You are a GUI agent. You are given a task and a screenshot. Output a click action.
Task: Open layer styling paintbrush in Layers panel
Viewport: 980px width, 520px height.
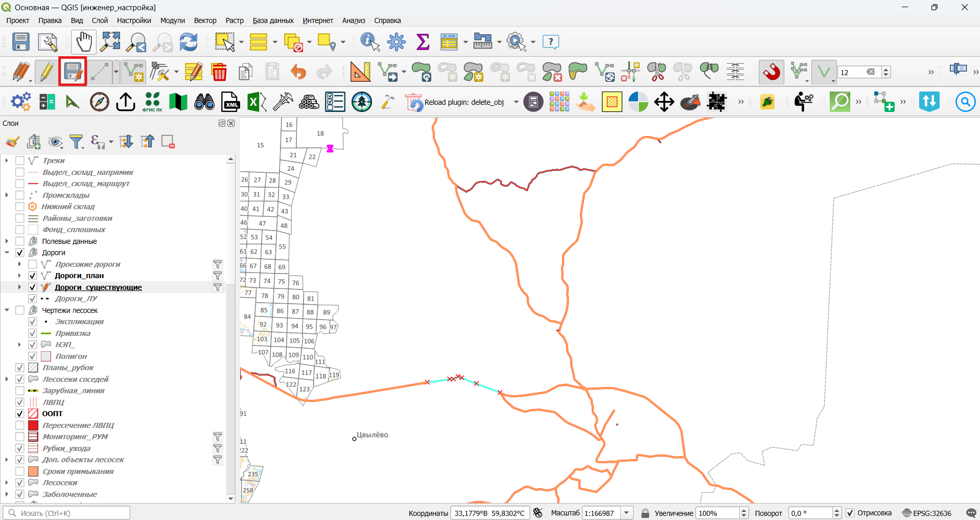point(13,142)
